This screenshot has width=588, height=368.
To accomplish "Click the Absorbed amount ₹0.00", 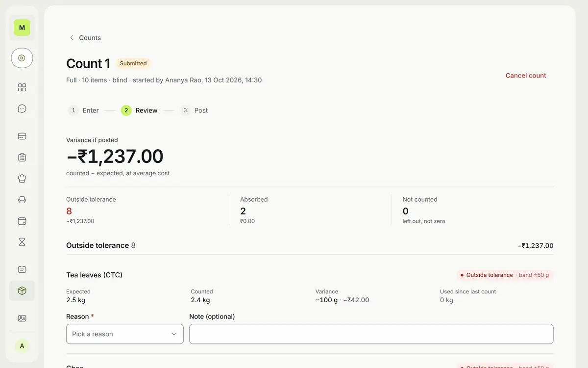I will (247, 221).
